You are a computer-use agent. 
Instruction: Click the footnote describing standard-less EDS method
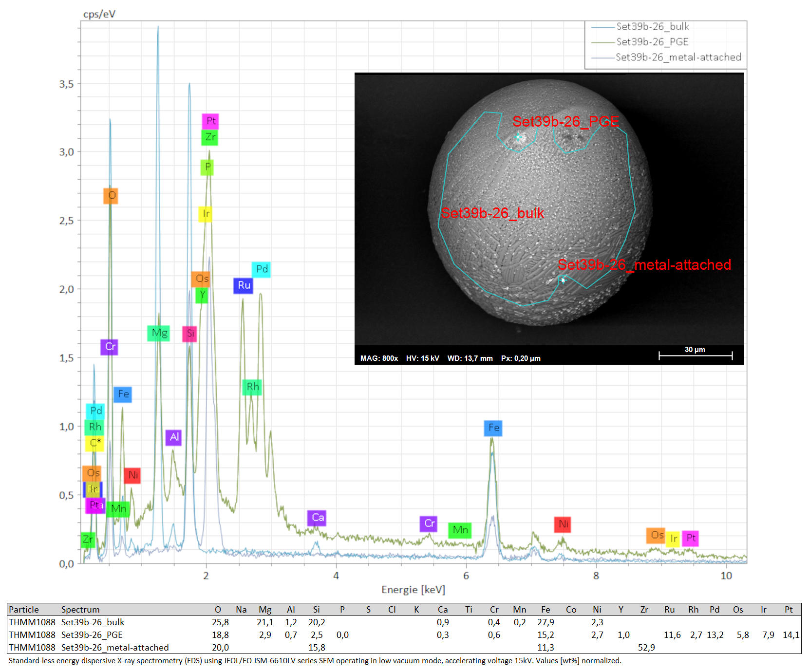(315, 661)
